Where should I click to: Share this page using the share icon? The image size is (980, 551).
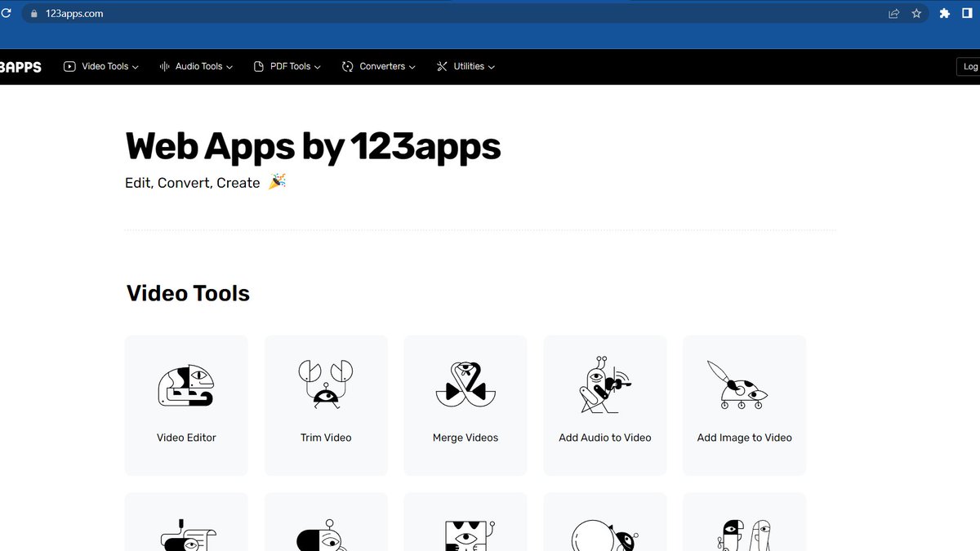894,14
